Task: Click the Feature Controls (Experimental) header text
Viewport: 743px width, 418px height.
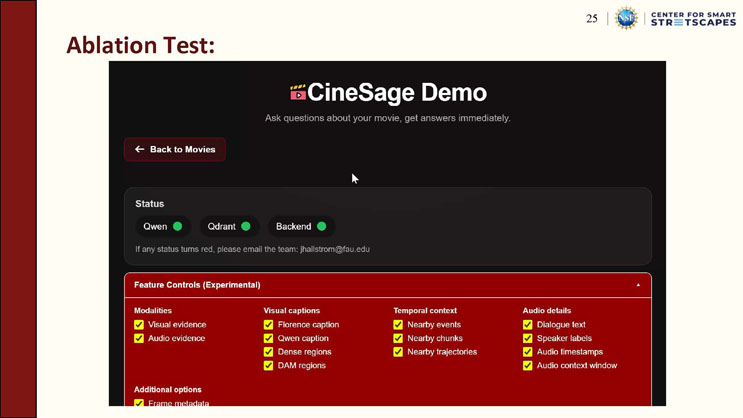Action: 197,285
